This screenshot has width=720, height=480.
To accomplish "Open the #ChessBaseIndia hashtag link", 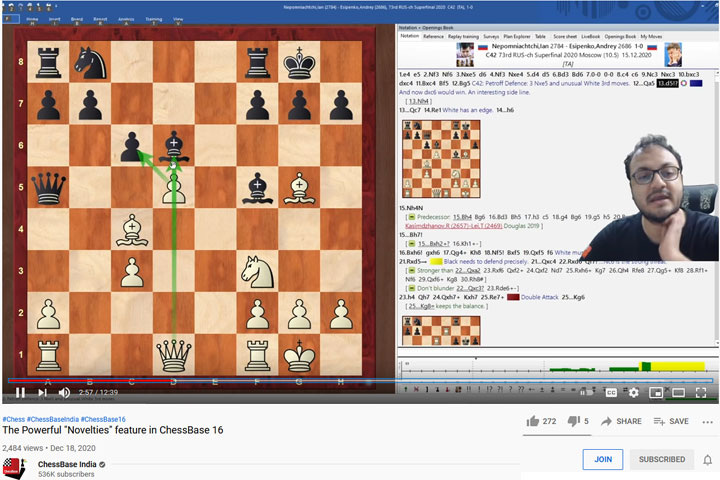I will [53, 419].
